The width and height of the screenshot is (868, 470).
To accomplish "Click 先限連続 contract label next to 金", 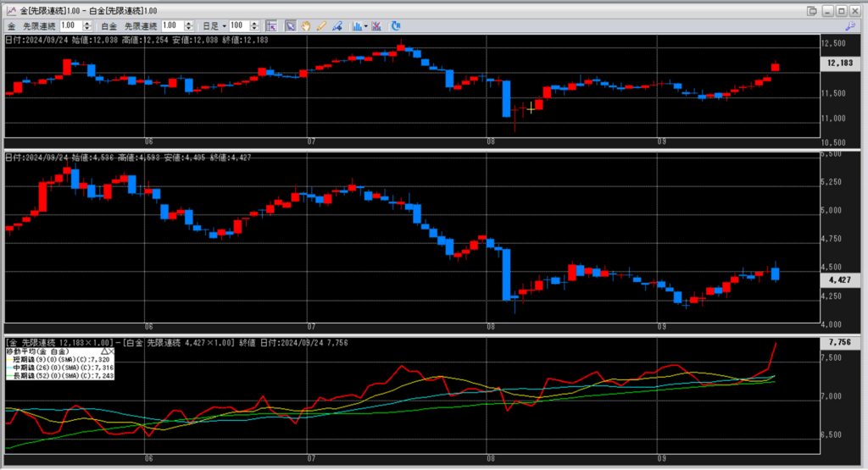I will 40,26.
